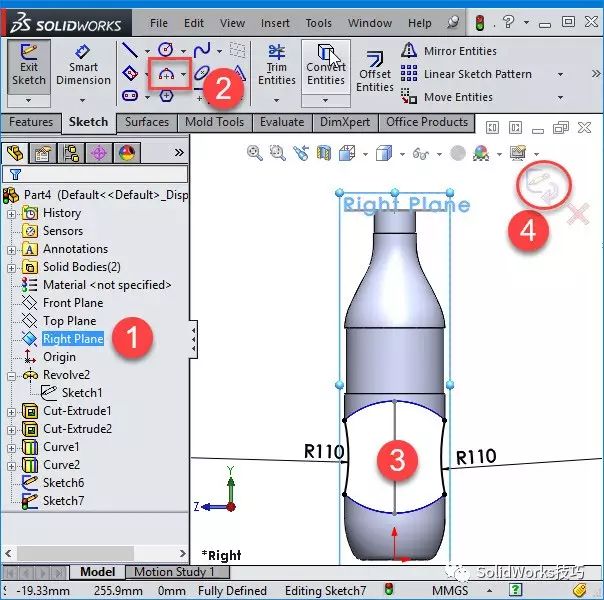Click the Display Style cube icon
The height and width of the screenshot is (600, 604).
(384, 153)
